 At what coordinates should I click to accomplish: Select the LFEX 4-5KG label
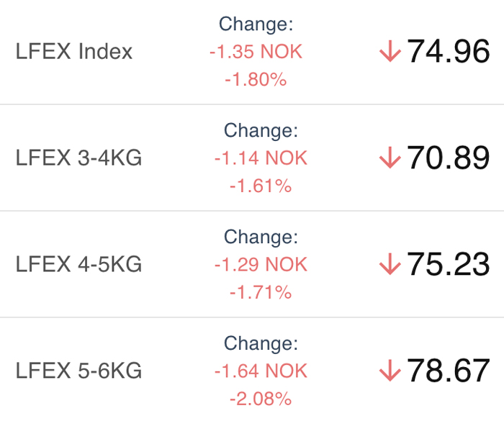[x=78, y=264]
